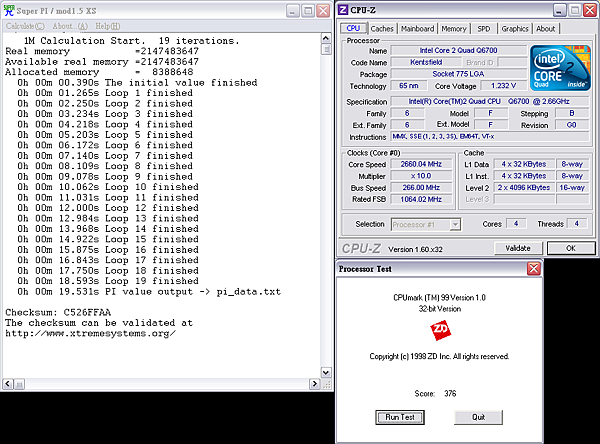The width and height of the screenshot is (600, 444).
Task: Click the Technology value 65 nm
Action: coord(408,86)
